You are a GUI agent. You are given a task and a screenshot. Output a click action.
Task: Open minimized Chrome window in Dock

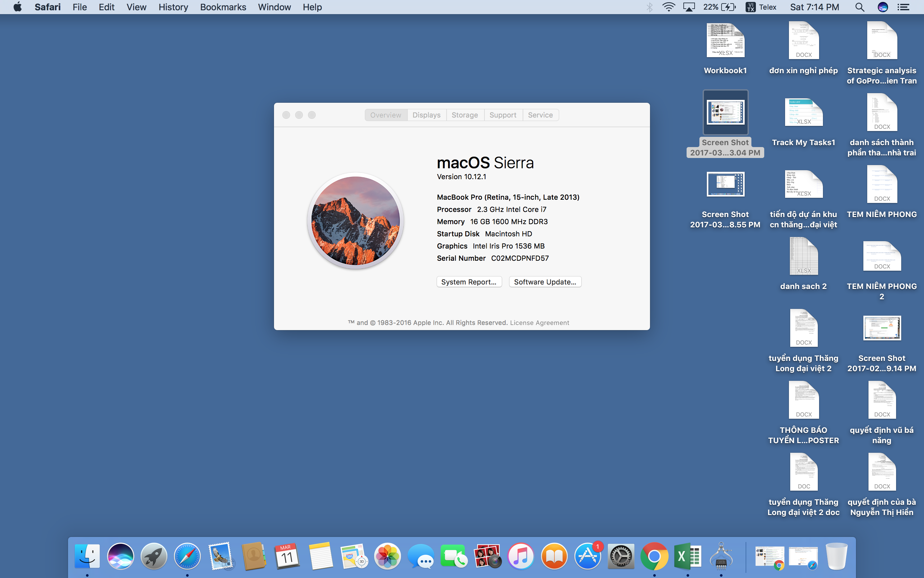769,557
